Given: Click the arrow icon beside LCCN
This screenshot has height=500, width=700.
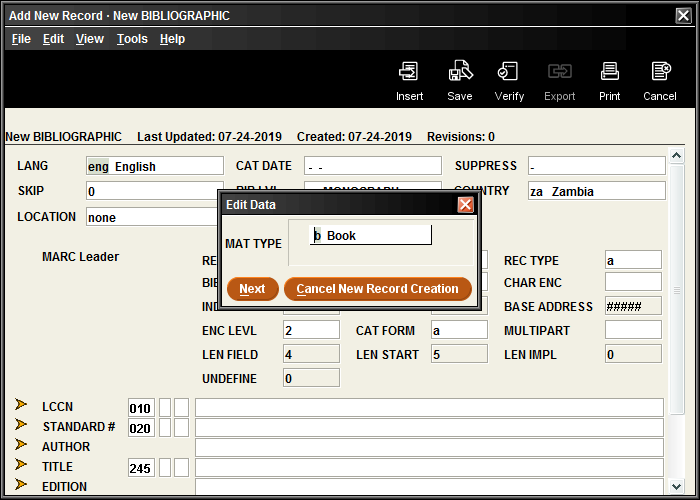Looking at the screenshot, I should 21,404.
